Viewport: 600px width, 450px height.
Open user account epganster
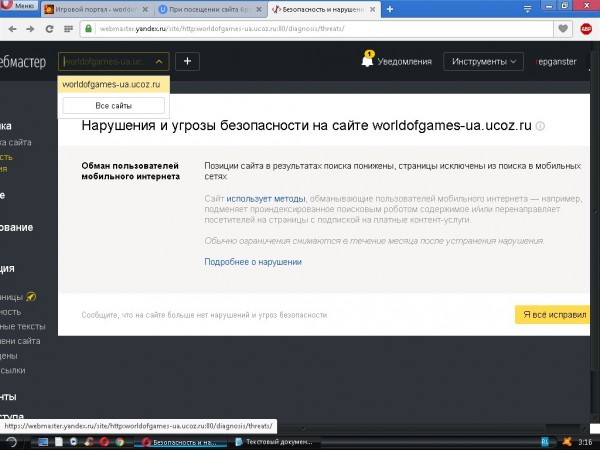coord(556,62)
